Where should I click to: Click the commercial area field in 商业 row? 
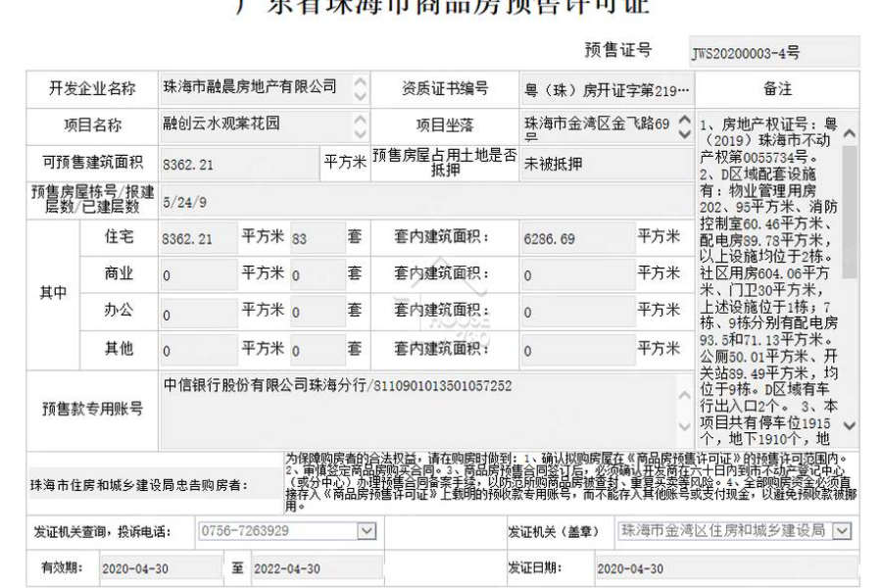point(199,275)
